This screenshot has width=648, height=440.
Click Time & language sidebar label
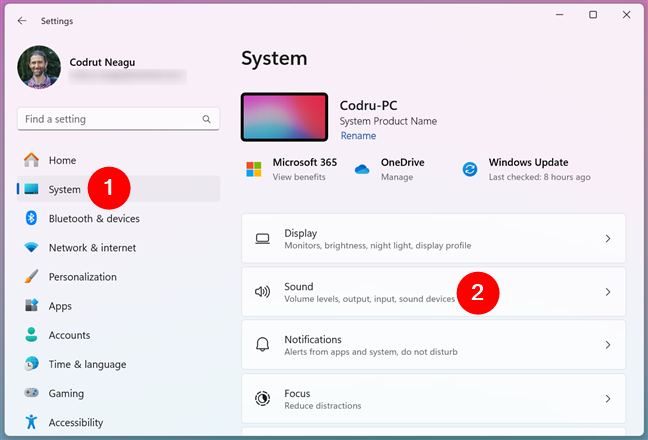(88, 364)
